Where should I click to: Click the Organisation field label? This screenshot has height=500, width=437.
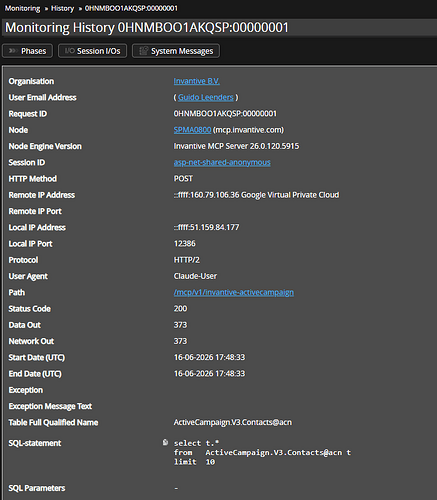click(x=31, y=81)
